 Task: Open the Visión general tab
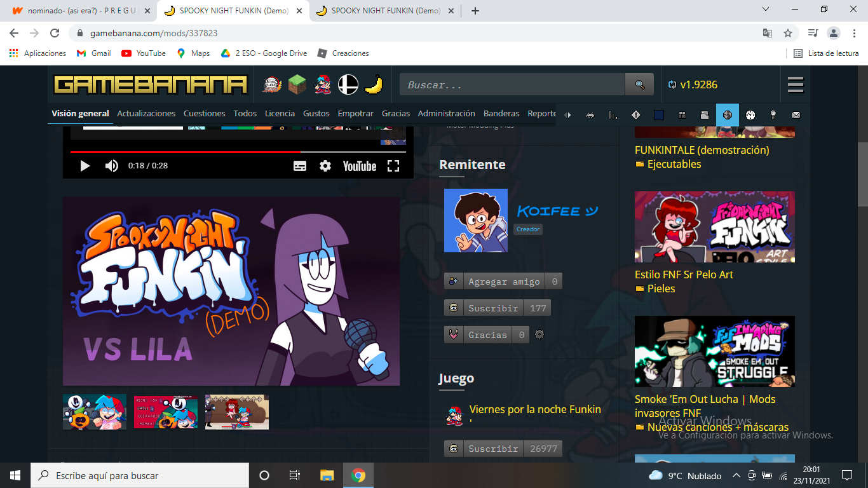[80, 114]
